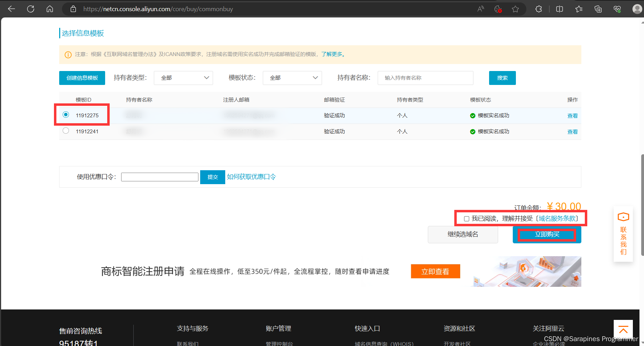Toggle split screen view icon
The height and width of the screenshot is (346, 644).
(559, 9)
